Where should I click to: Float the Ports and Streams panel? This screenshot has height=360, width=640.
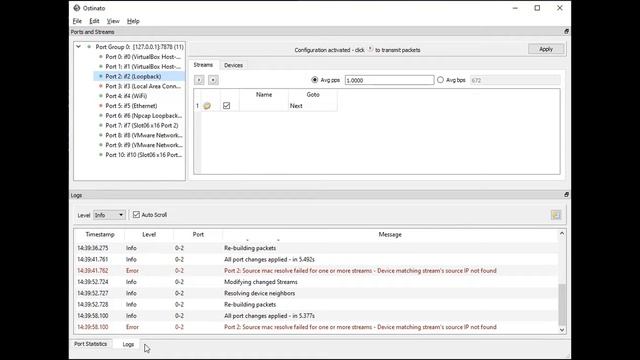pos(566,31)
